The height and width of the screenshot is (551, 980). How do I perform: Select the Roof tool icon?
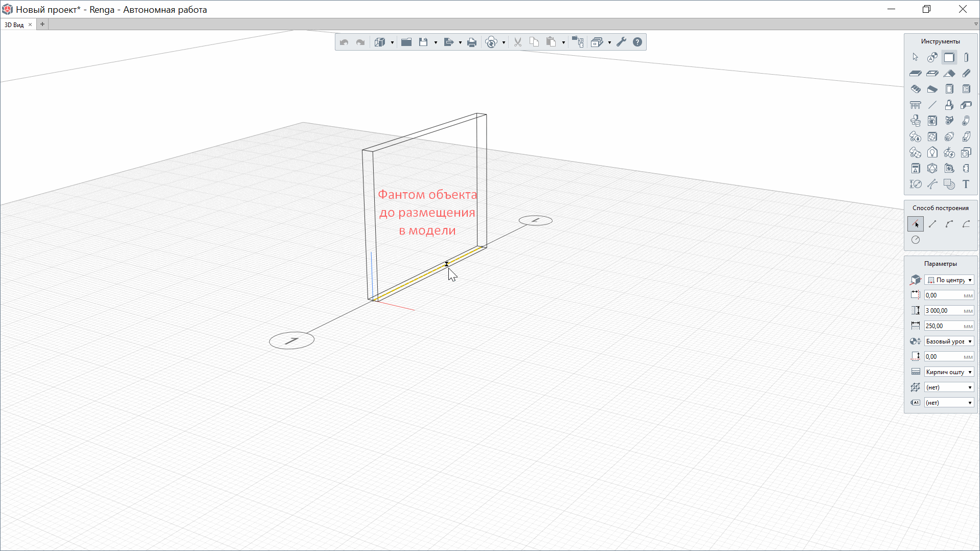[x=949, y=73]
